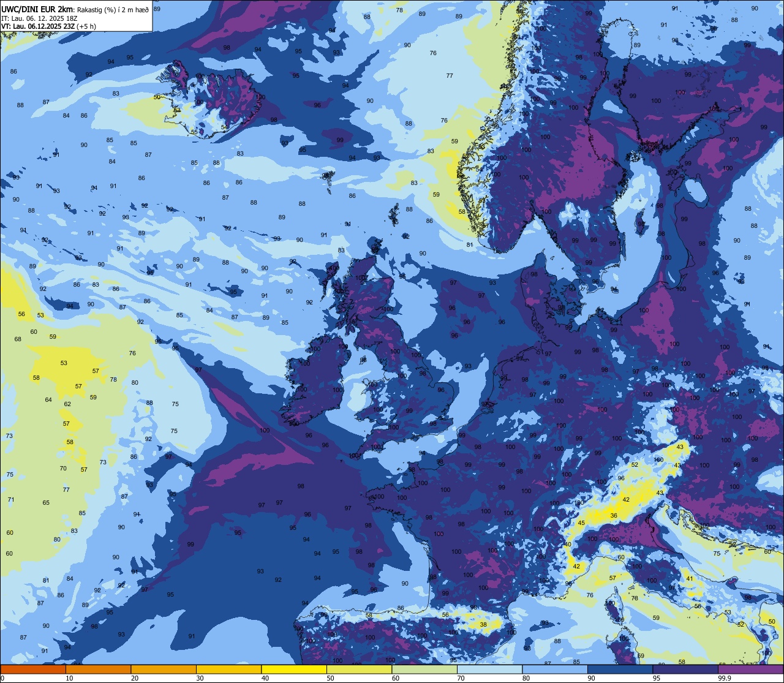
Task: Click the '71' value near the left map edge
Action: (x=10, y=500)
